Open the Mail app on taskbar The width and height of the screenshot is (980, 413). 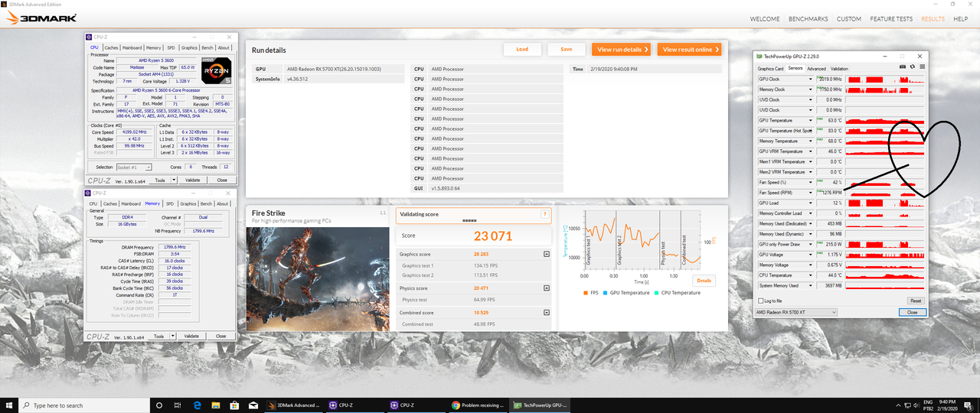[x=253, y=405]
